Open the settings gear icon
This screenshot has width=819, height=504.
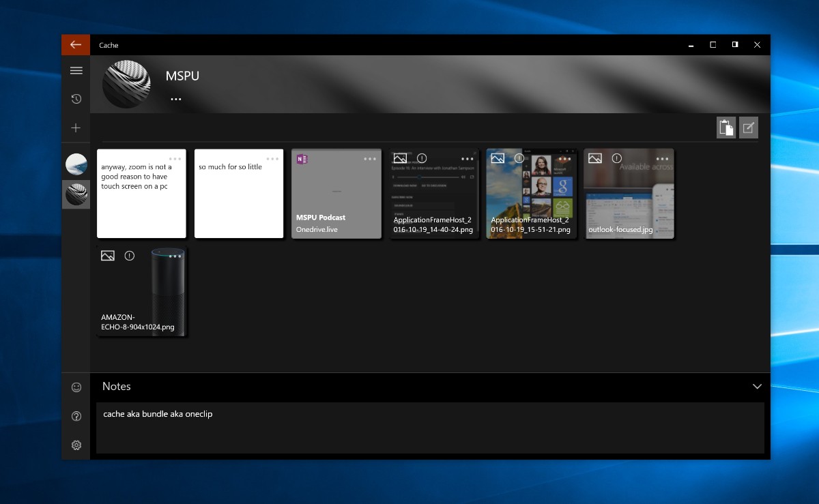pos(76,445)
